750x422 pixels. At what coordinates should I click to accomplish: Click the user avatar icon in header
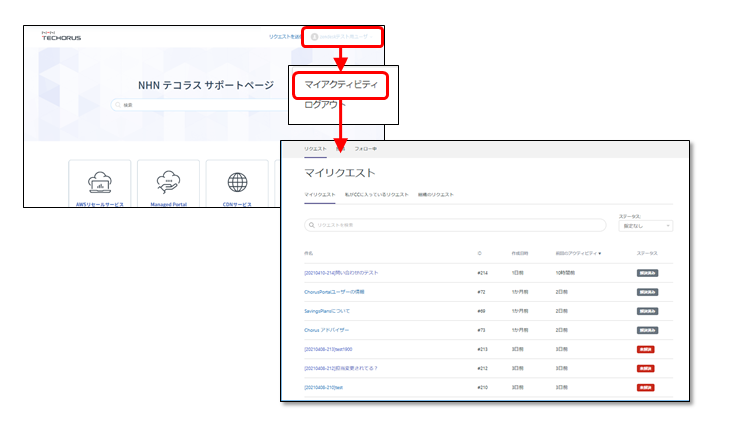click(x=314, y=37)
